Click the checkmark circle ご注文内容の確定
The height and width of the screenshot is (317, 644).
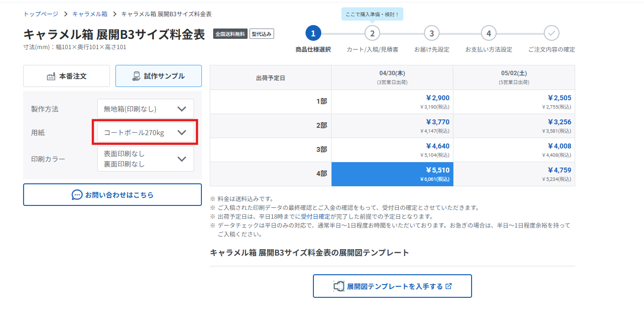click(552, 33)
